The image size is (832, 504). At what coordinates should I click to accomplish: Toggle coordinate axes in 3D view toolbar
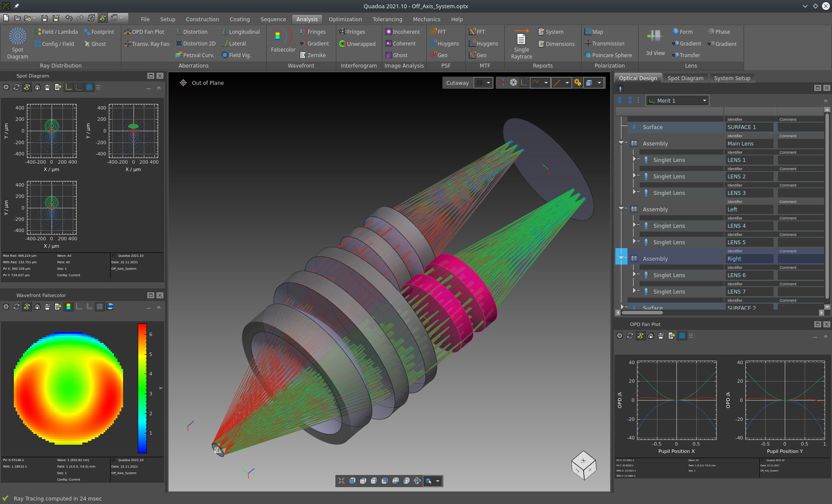coord(524,82)
